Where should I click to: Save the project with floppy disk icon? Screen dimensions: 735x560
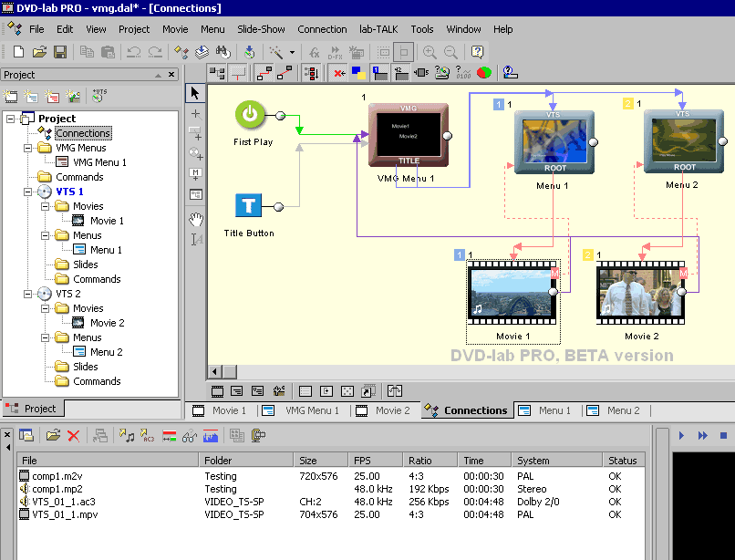(60, 52)
